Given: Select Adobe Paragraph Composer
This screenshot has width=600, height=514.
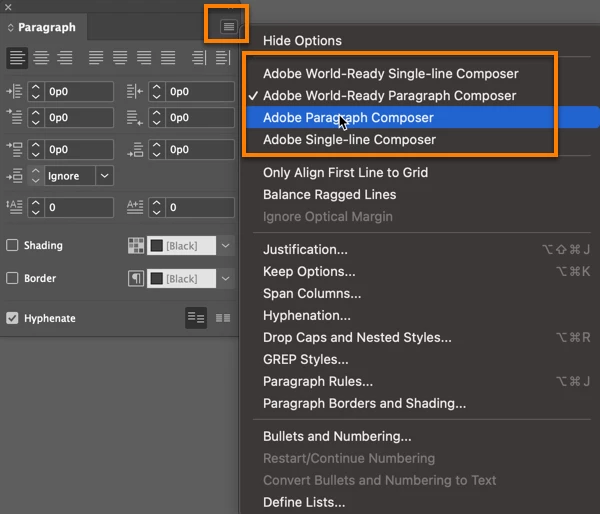Looking at the screenshot, I should [x=348, y=117].
